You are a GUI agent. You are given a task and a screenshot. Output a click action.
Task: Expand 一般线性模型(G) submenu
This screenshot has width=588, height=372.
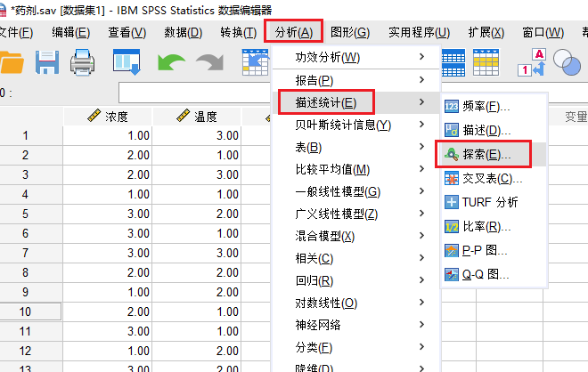tap(355, 192)
